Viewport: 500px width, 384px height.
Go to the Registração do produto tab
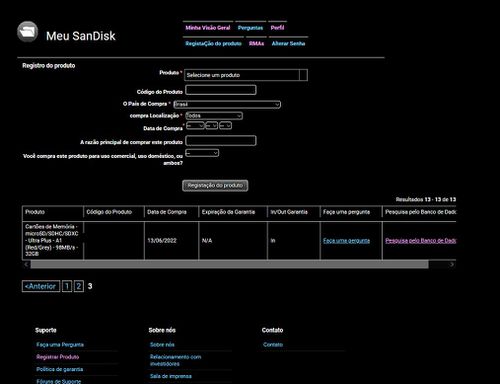213,43
